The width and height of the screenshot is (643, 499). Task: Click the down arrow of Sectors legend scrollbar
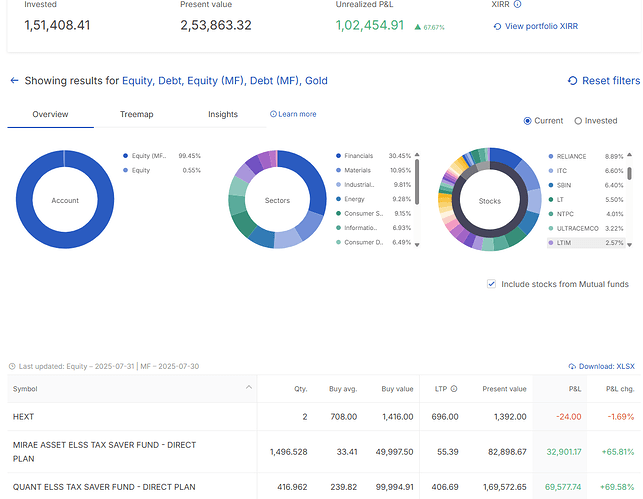click(x=417, y=245)
